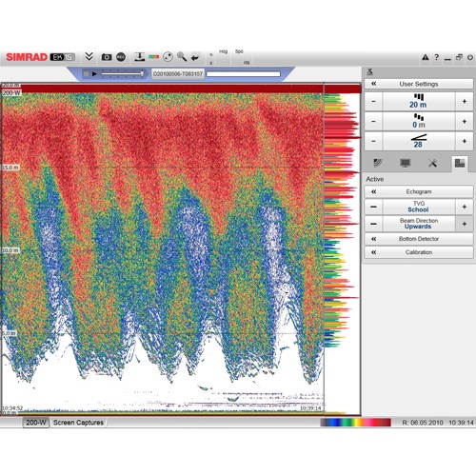Open the User Settings menu
476x476 pixels.
click(419, 84)
